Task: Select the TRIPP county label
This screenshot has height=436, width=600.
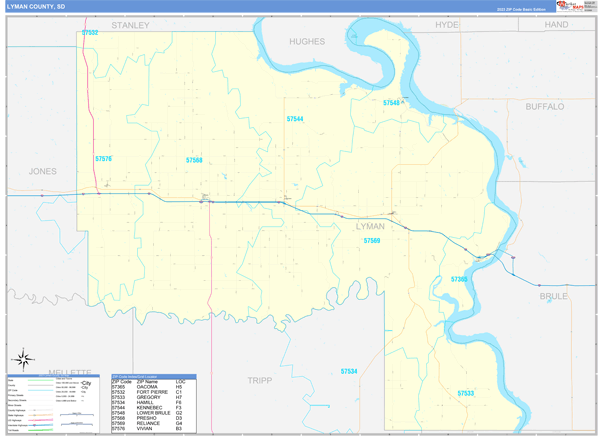Action: point(259,380)
